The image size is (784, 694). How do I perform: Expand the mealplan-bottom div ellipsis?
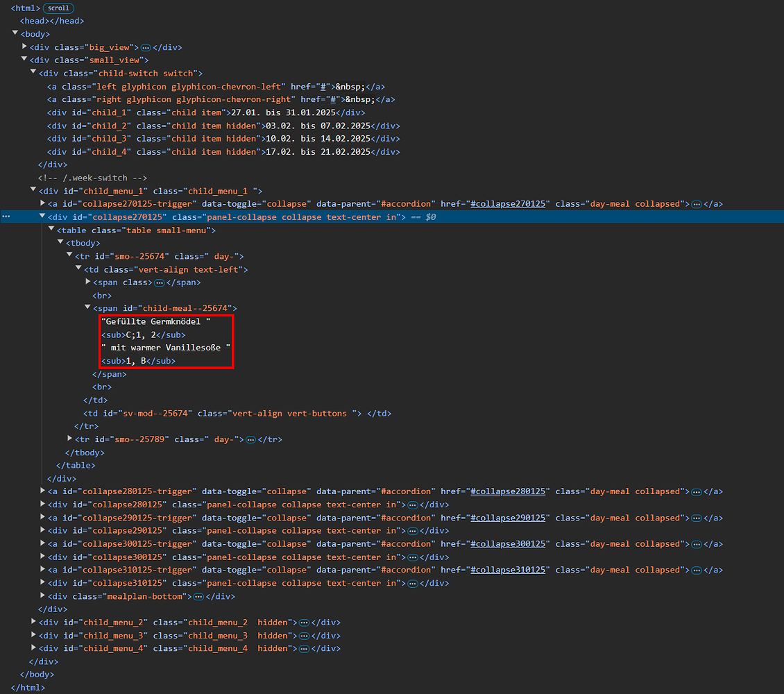pos(199,595)
